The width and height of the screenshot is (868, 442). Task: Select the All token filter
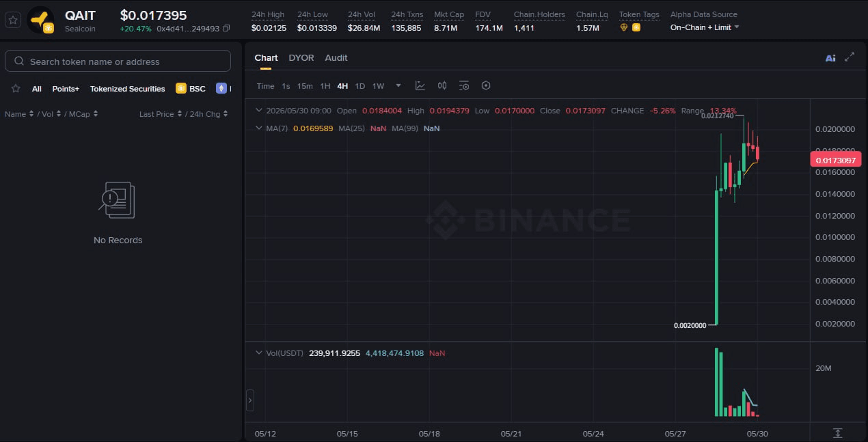click(x=37, y=89)
